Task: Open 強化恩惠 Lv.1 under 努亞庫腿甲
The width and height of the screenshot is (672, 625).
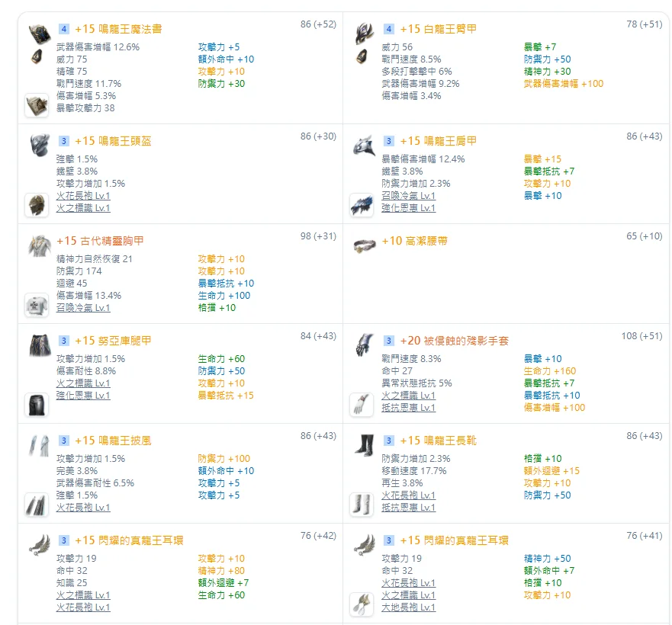Action: 83,396
